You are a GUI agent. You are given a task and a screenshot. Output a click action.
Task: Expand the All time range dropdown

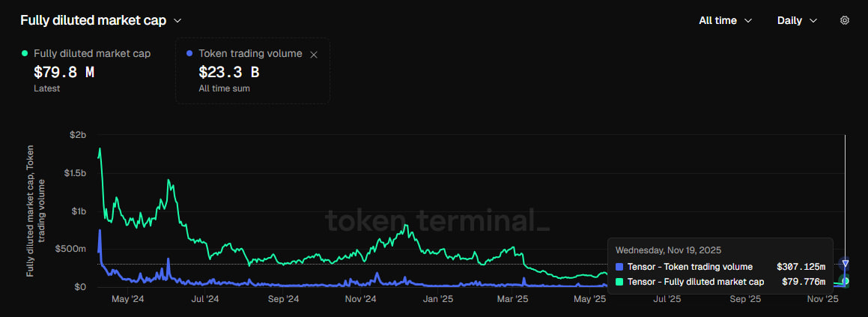(x=725, y=21)
